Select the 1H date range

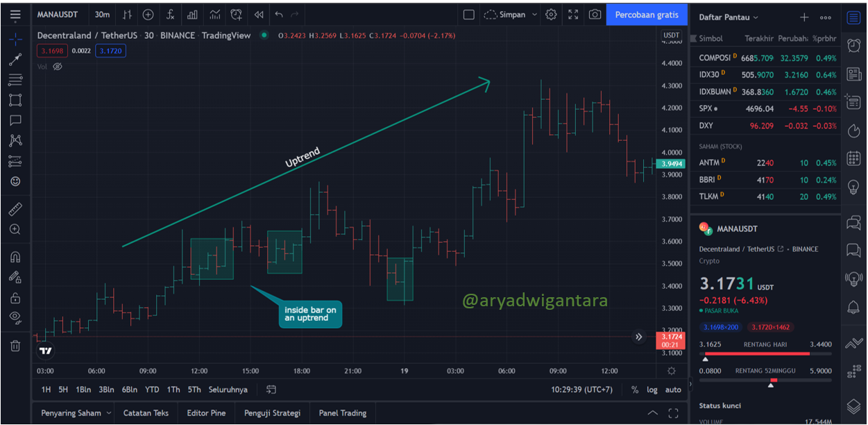[x=46, y=390]
